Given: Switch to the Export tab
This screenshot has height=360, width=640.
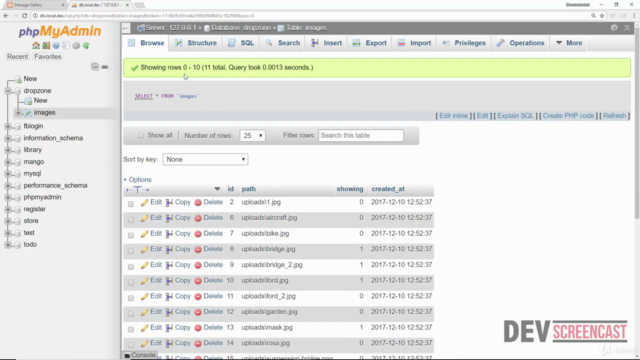Looking at the screenshot, I should pyautogui.click(x=370, y=43).
